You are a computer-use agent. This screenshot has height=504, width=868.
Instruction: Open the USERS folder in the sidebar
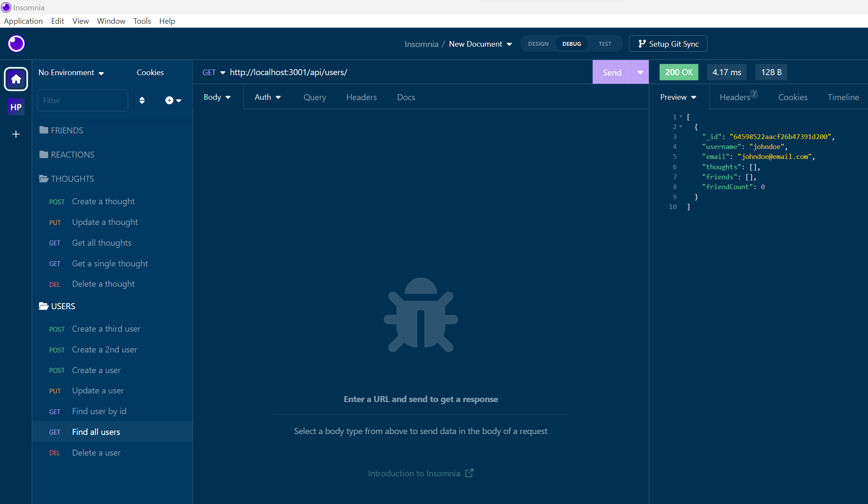pos(63,306)
